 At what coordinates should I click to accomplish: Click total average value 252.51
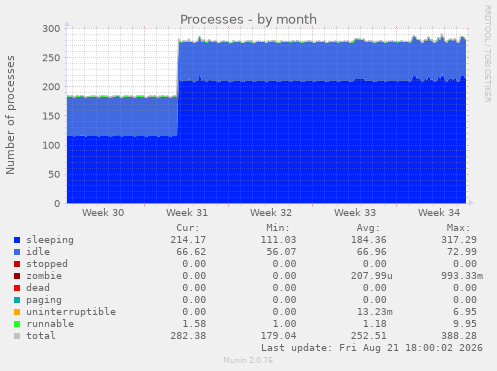tap(369, 336)
